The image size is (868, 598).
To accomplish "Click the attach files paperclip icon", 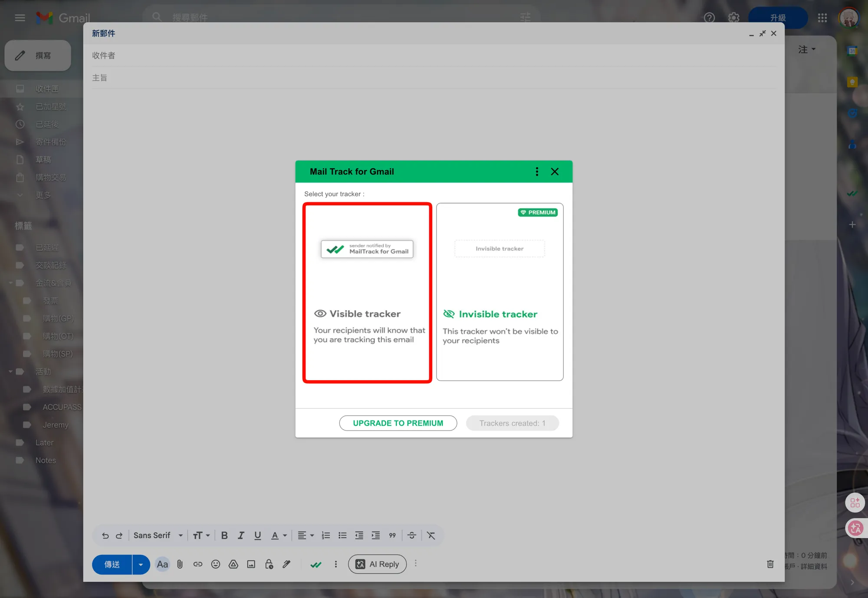I will pyautogui.click(x=180, y=564).
